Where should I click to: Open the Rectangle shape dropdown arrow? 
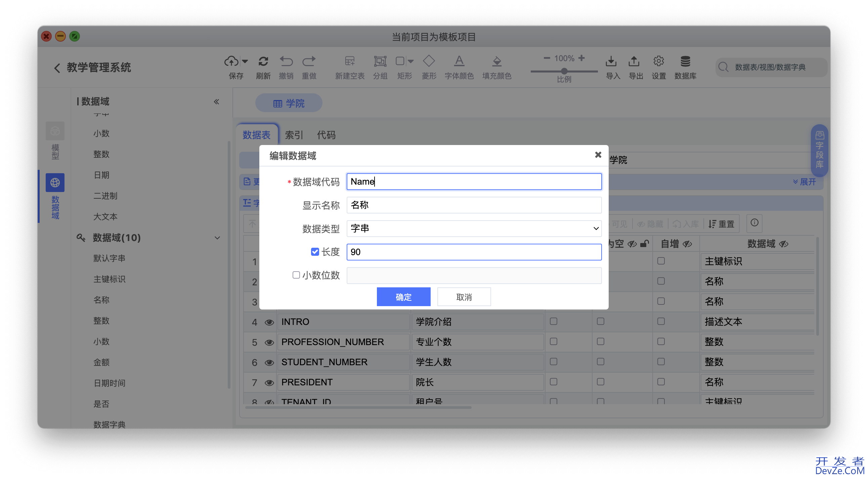pos(411,61)
